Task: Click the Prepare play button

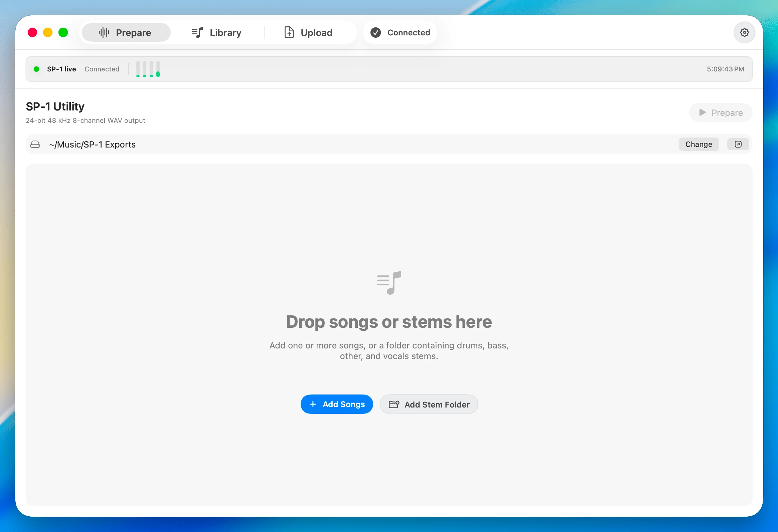Action: 721,113
